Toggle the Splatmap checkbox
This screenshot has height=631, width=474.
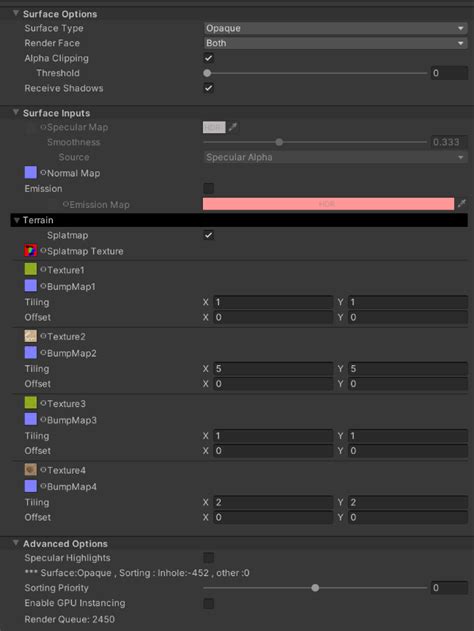point(208,235)
